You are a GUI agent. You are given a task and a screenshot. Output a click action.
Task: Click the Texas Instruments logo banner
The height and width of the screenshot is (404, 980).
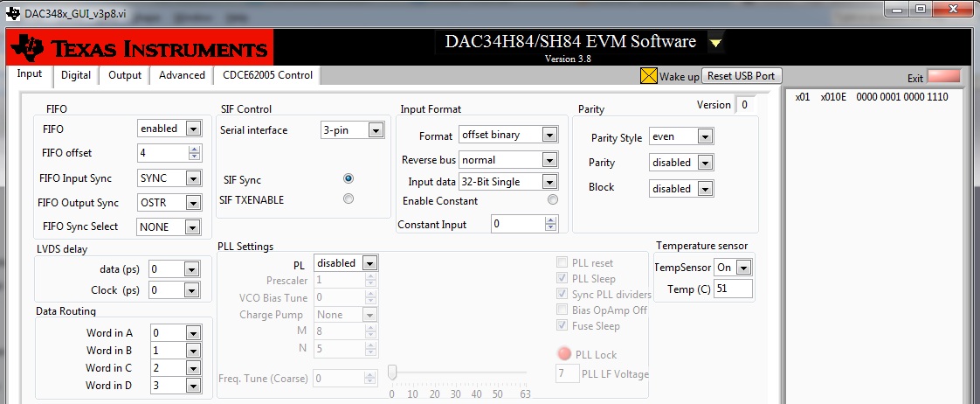click(140, 47)
